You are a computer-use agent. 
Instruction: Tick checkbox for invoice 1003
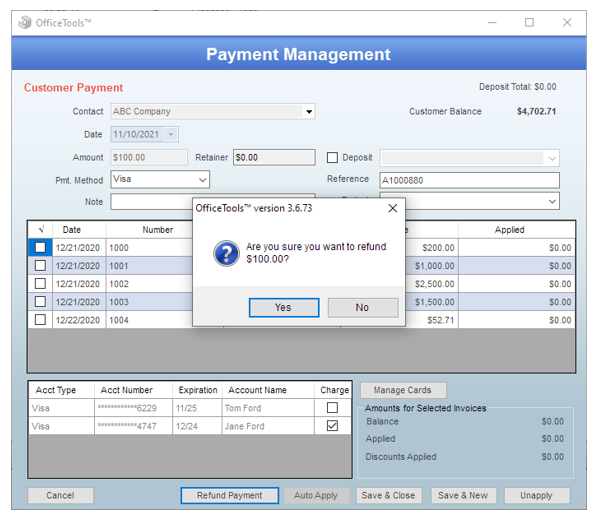(x=40, y=301)
